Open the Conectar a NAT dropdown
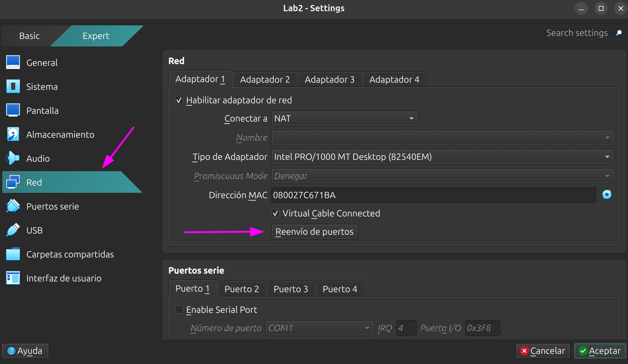This screenshot has height=364, width=628. coord(345,119)
